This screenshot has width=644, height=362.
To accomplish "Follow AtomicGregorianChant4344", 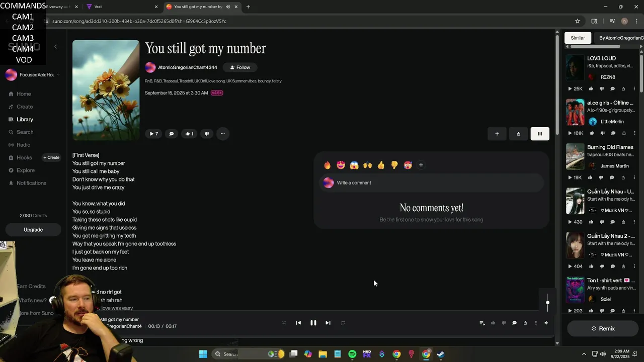I will coord(240,67).
